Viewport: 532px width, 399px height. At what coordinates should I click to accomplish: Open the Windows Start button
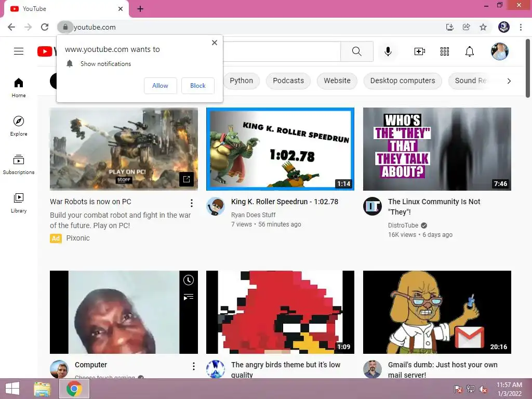point(12,389)
